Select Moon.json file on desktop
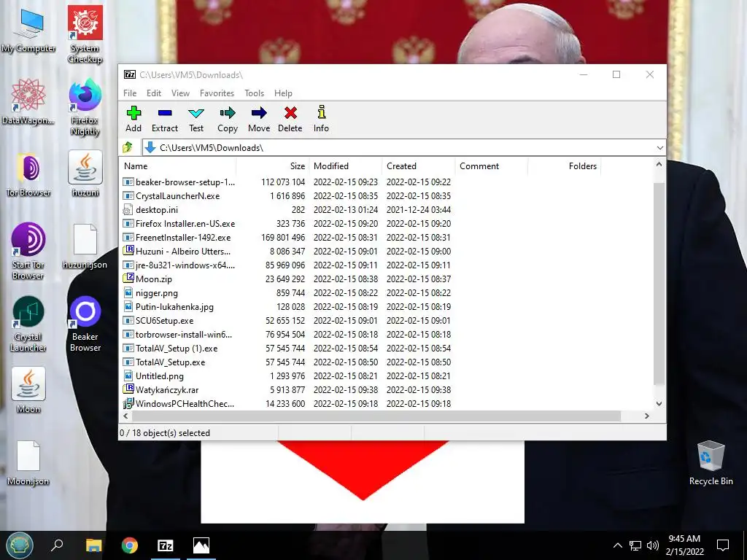The width and height of the screenshot is (747, 560). pyautogui.click(x=28, y=463)
